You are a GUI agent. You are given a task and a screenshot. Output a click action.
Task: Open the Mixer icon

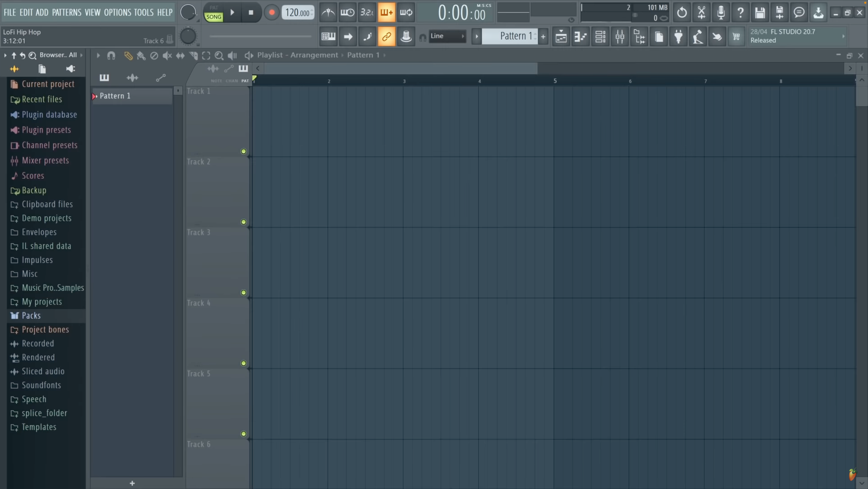pos(620,36)
